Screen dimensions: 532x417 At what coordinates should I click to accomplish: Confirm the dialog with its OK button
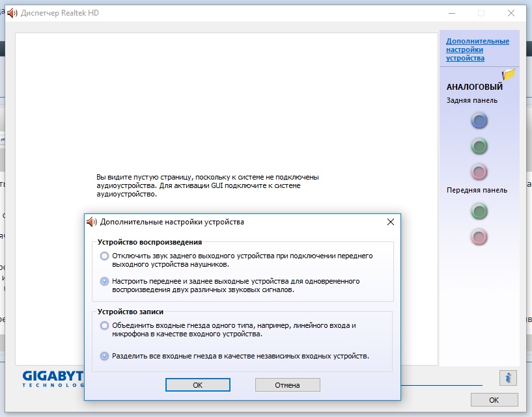click(x=198, y=385)
